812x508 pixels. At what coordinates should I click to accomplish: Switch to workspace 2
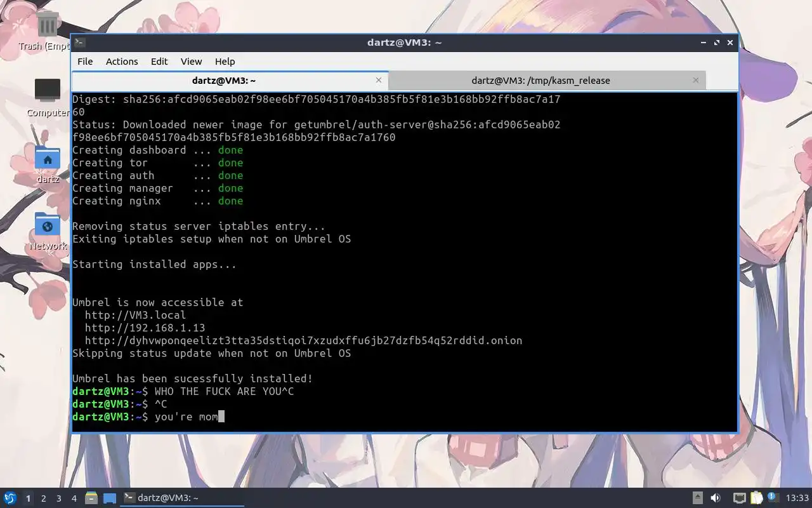(x=43, y=498)
